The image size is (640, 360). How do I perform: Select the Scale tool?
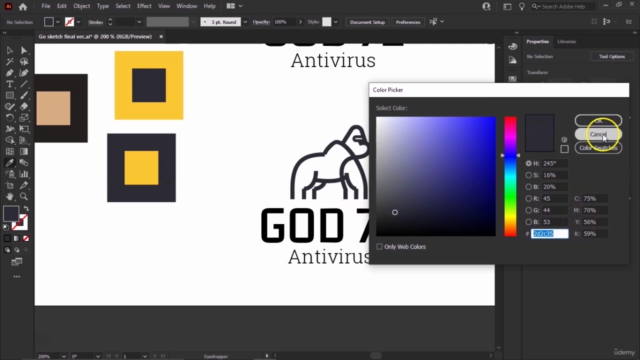point(24,118)
